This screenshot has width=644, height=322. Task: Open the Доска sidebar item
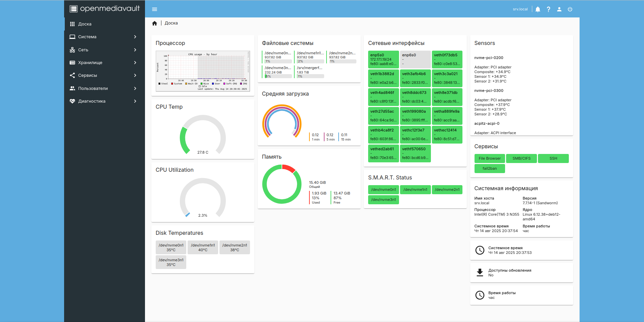pyautogui.click(x=85, y=24)
